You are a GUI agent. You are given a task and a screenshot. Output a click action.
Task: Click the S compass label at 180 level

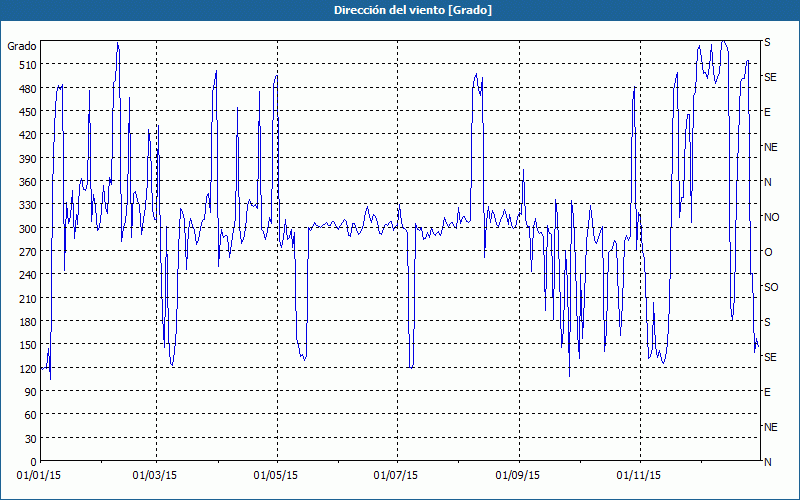767,322
